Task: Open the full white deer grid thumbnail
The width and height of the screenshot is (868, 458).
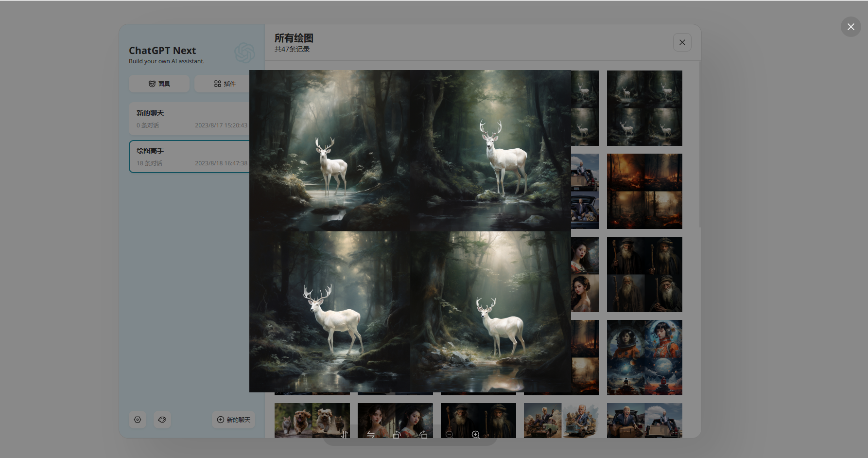Action: (x=644, y=108)
